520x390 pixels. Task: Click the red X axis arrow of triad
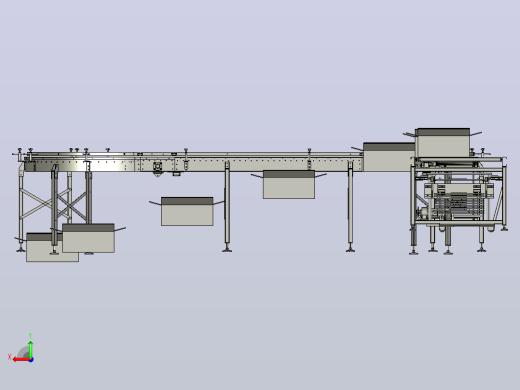click(21, 360)
